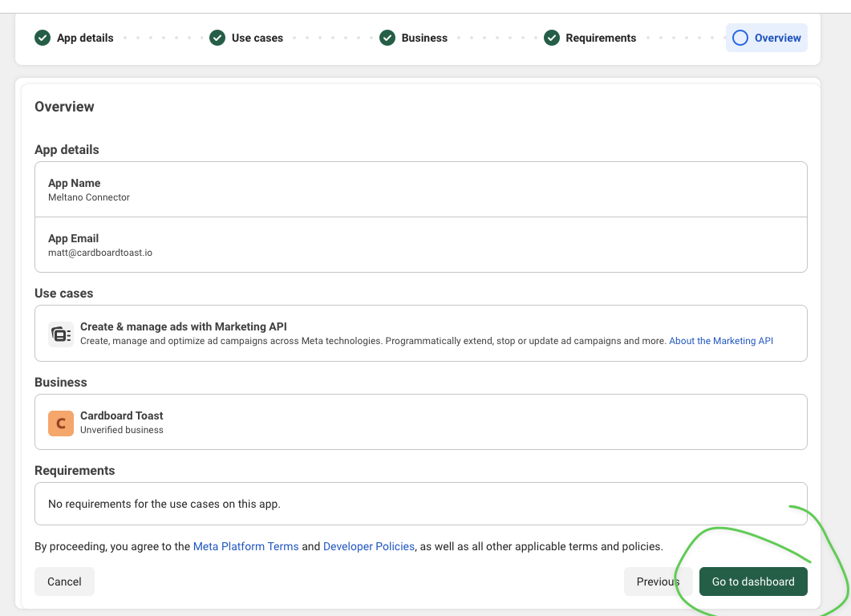Screen dimensions: 851x616
Task: Click the checkmark icon beside App details
Action: [43, 38]
